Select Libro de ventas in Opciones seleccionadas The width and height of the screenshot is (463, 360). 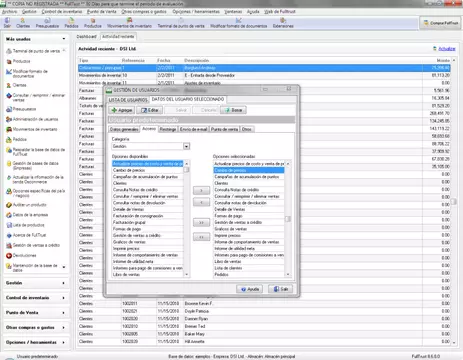tap(249, 262)
